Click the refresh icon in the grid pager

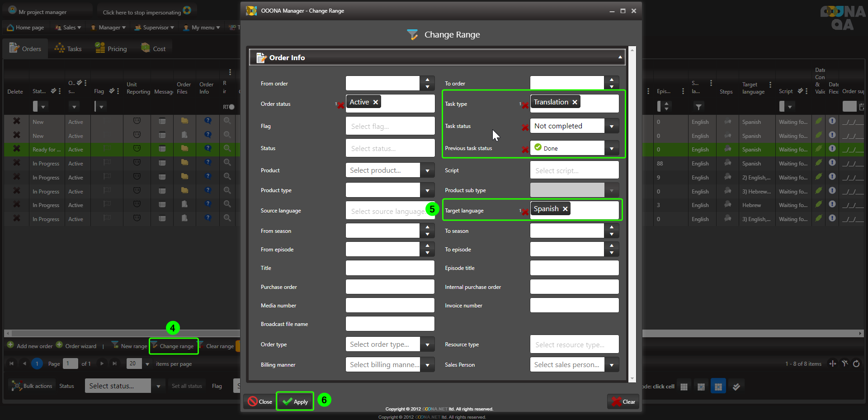[x=856, y=364]
